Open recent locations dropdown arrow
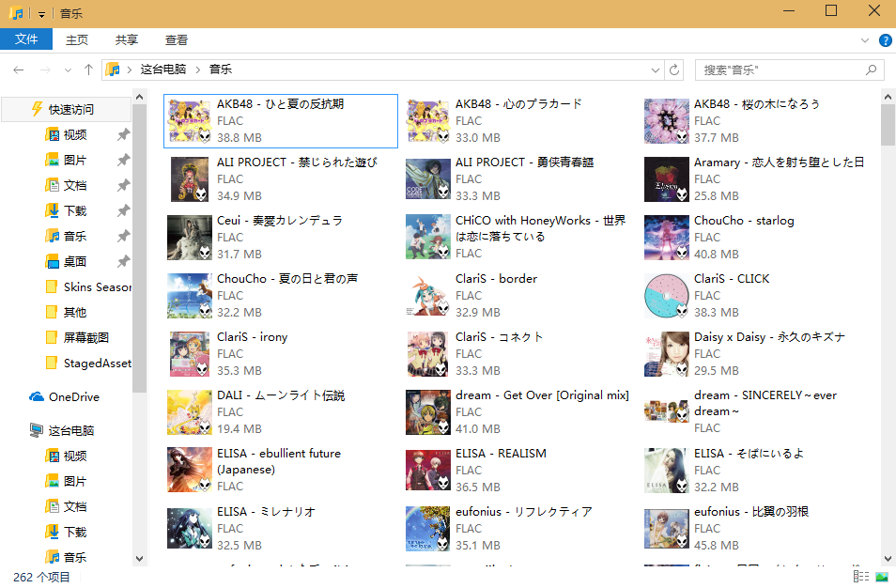 67,70
